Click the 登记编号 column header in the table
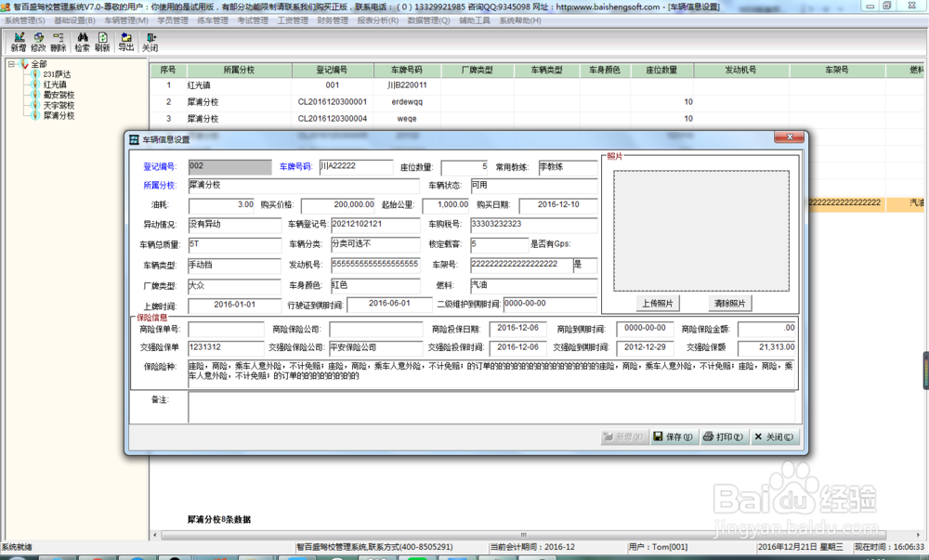929x560 pixels. (333, 70)
